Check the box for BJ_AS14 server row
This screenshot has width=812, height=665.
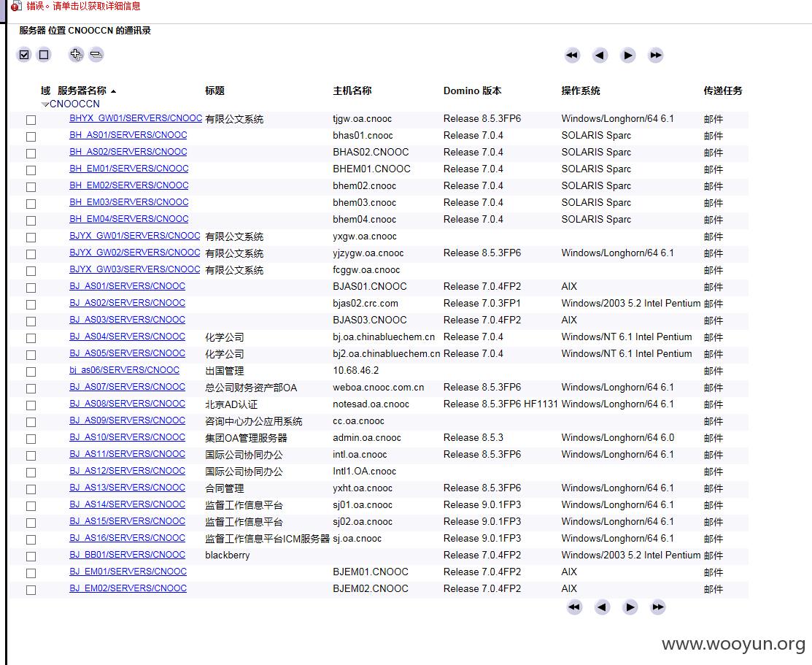[31, 506]
